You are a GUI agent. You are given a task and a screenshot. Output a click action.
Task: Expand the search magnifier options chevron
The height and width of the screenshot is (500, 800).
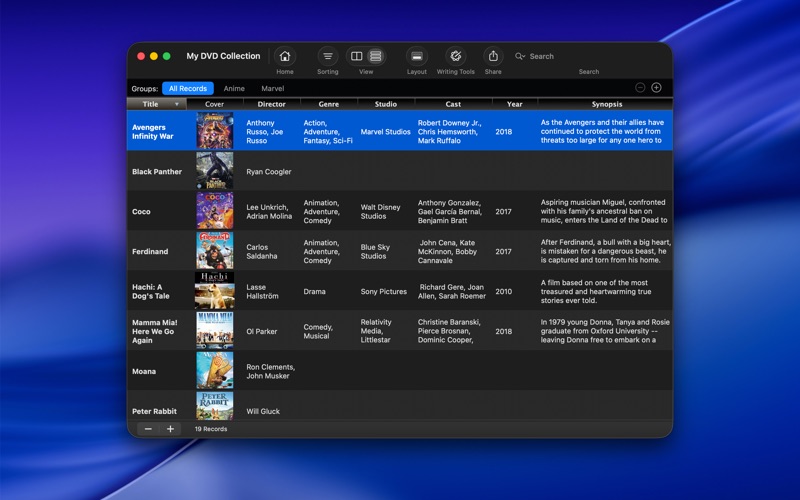coord(520,56)
